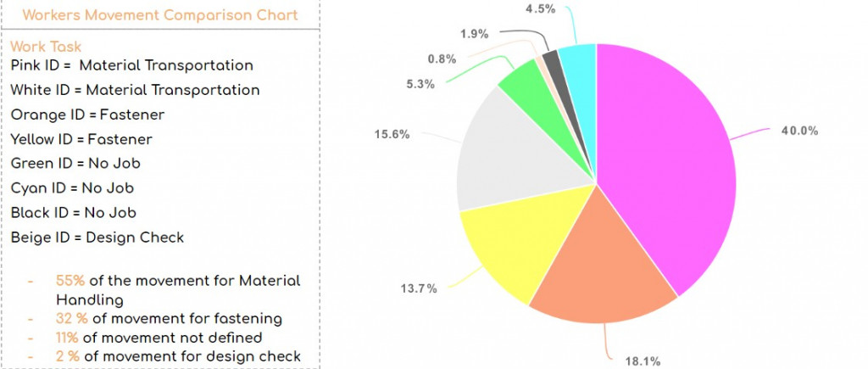The height and width of the screenshot is (369, 868).
Task: Click the dark gray 1.9% pie slice
Action: coord(550,63)
